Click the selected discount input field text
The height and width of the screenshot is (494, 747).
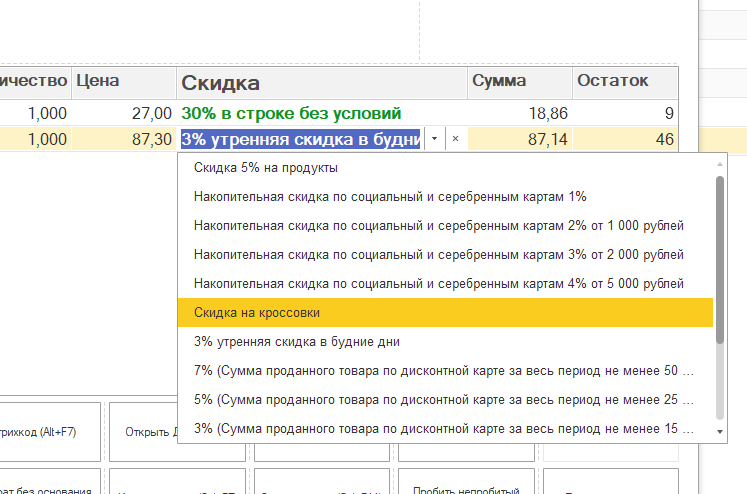click(300, 139)
